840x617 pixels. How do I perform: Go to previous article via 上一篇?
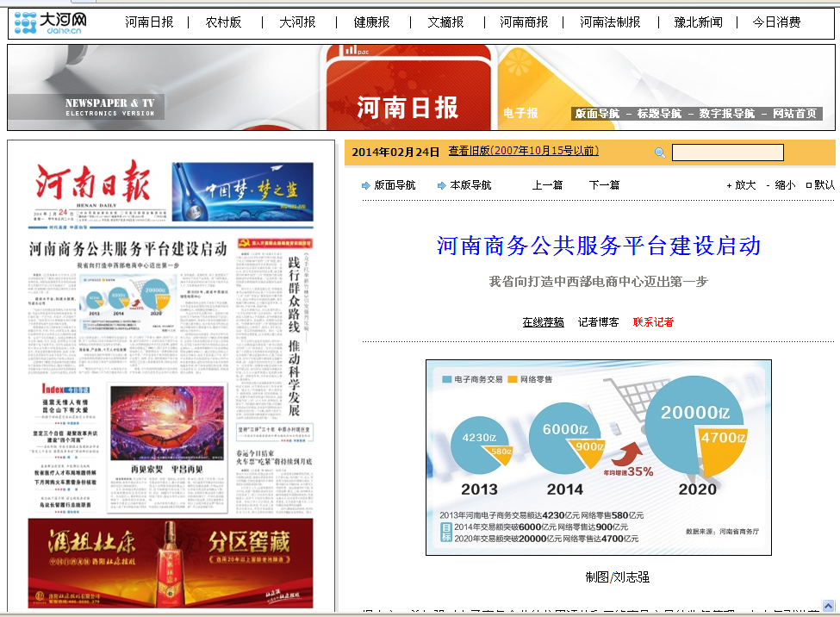click(x=547, y=185)
